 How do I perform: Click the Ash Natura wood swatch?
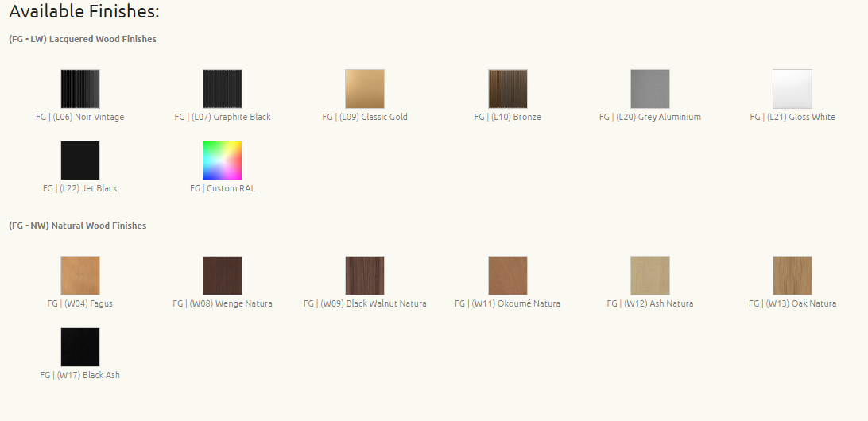tap(650, 276)
